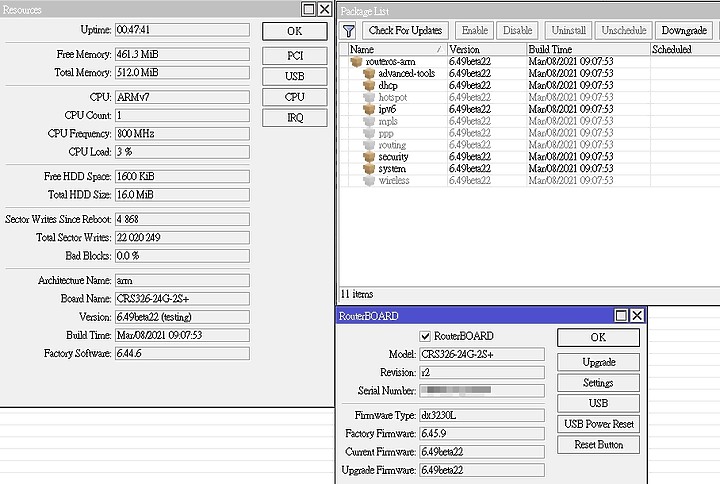720x484 pixels.
Task: Click the Disable package button
Action: pos(518,31)
